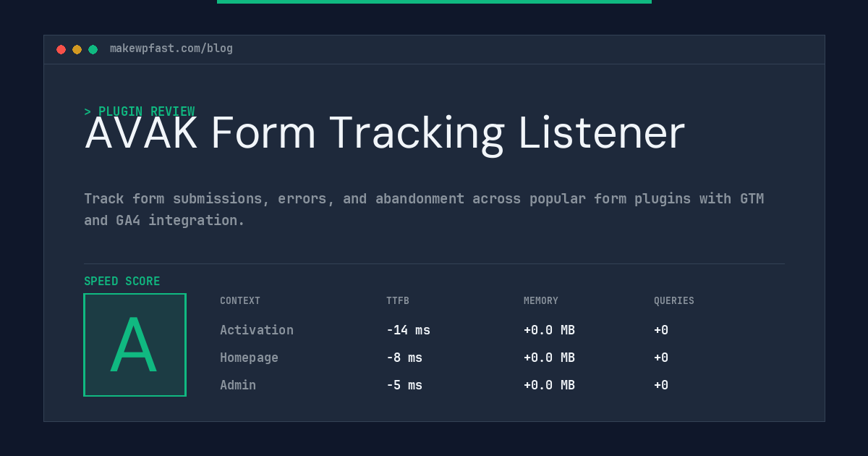Click the makewpfast.com/blog address text
The width and height of the screenshot is (868, 456).
point(171,48)
